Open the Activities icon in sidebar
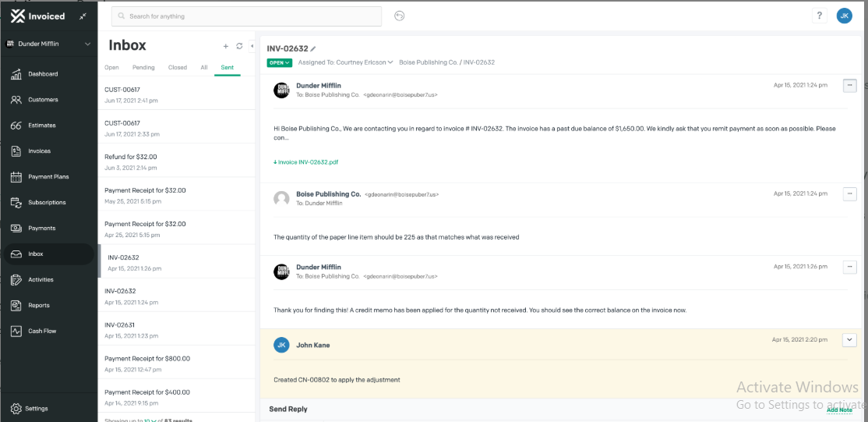868x422 pixels. click(x=16, y=279)
